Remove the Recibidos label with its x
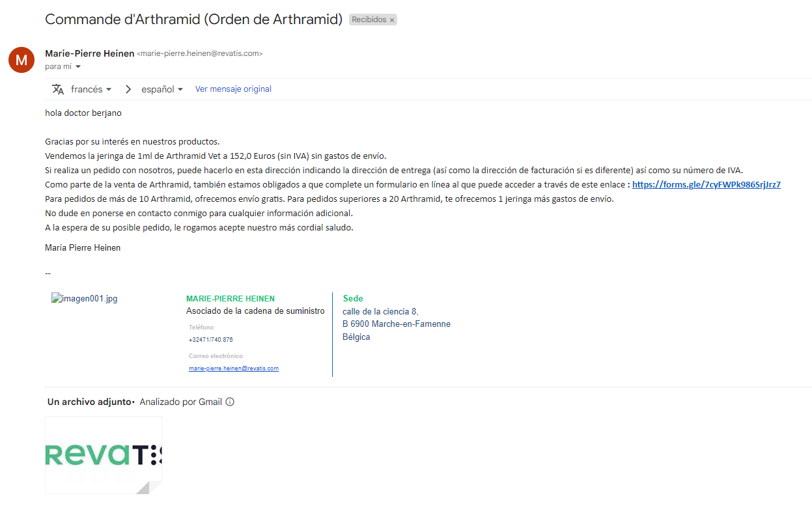Viewport: 812px width, 515px height. click(392, 20)
